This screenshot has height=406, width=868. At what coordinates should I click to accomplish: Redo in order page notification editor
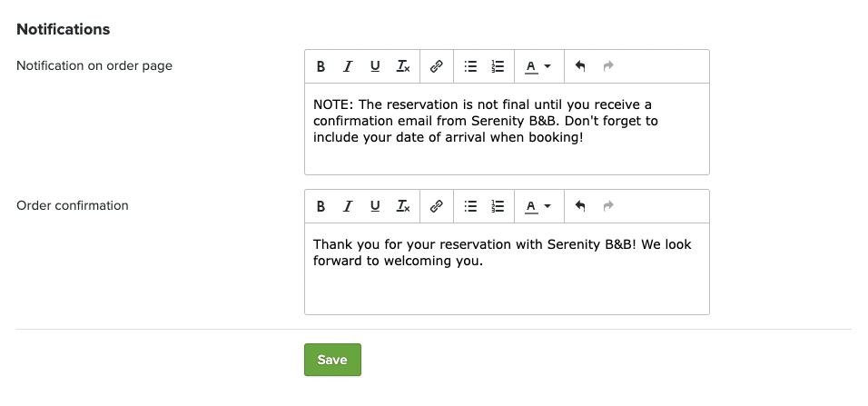coord(608,66)
